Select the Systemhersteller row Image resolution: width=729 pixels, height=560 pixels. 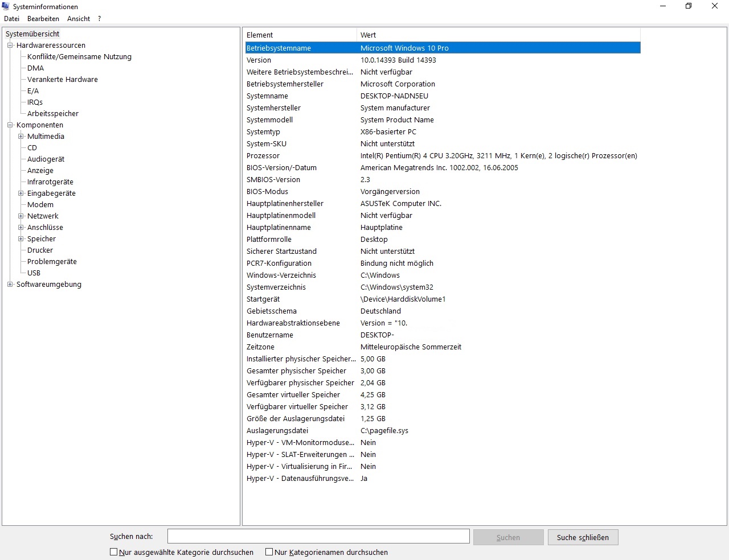[x=443, y=108]
